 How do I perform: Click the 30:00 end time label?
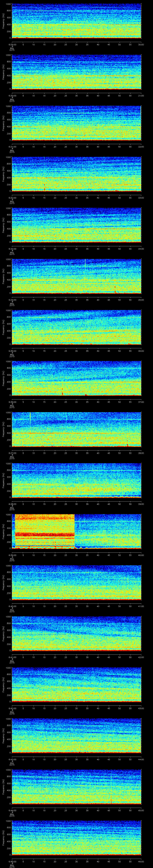(141, 44)
